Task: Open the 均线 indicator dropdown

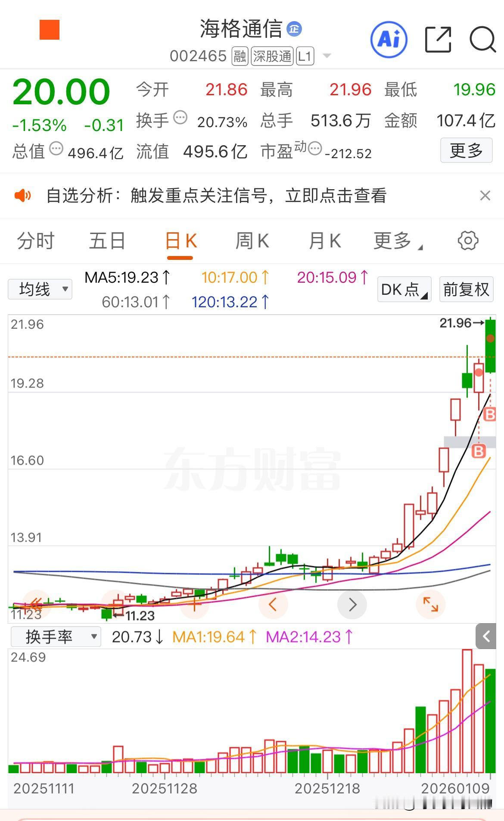Action: pos(40,289)
